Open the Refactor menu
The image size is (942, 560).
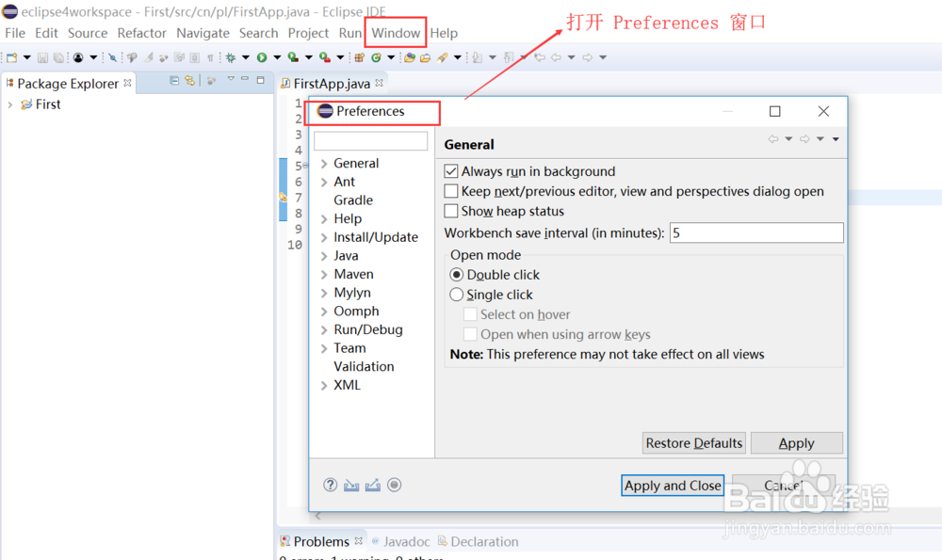point(142,33)
